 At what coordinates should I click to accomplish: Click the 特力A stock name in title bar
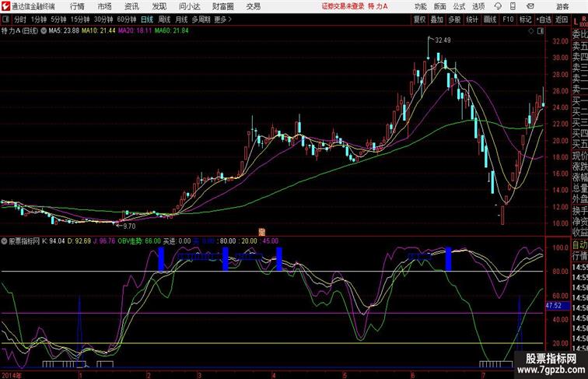click(378, 6)
